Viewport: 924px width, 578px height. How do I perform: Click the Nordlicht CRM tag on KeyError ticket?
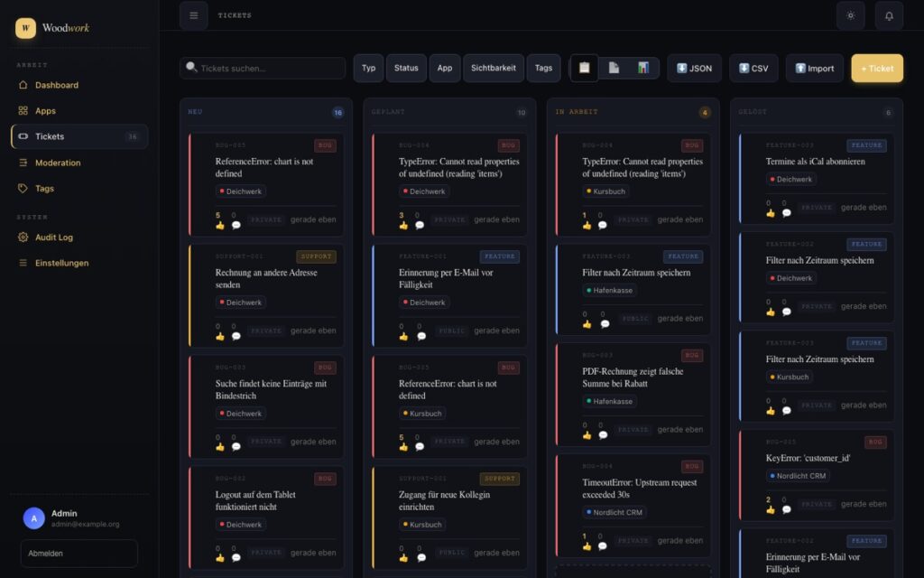(798, 476)
